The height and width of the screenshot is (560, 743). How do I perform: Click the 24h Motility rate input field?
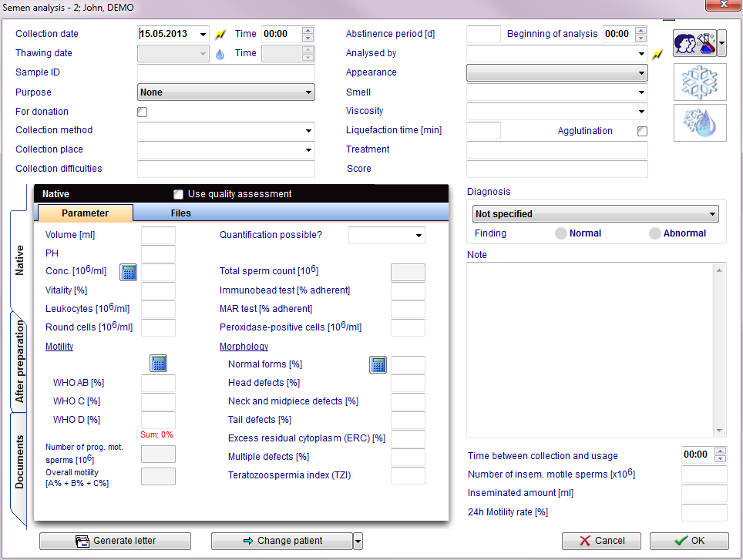tap(704, 513)
